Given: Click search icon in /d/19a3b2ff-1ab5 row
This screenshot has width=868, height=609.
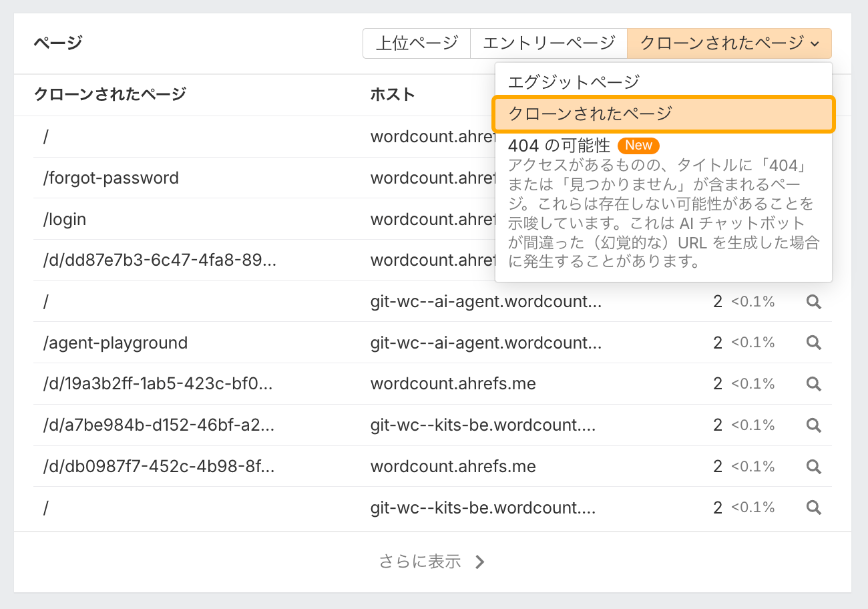Looking at the screenshot, I should click(813, 384).
